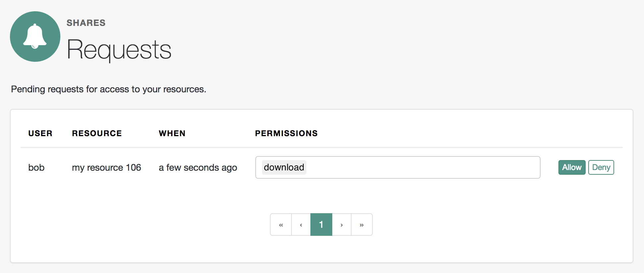Click the previous page chevron
The width and height of the screenshot is (644, 273).
pos(301,225)
